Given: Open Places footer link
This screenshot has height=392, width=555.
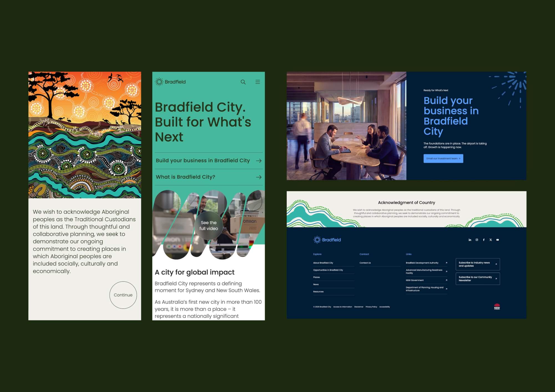Looking at the screenshot, I should pos(316,277).
